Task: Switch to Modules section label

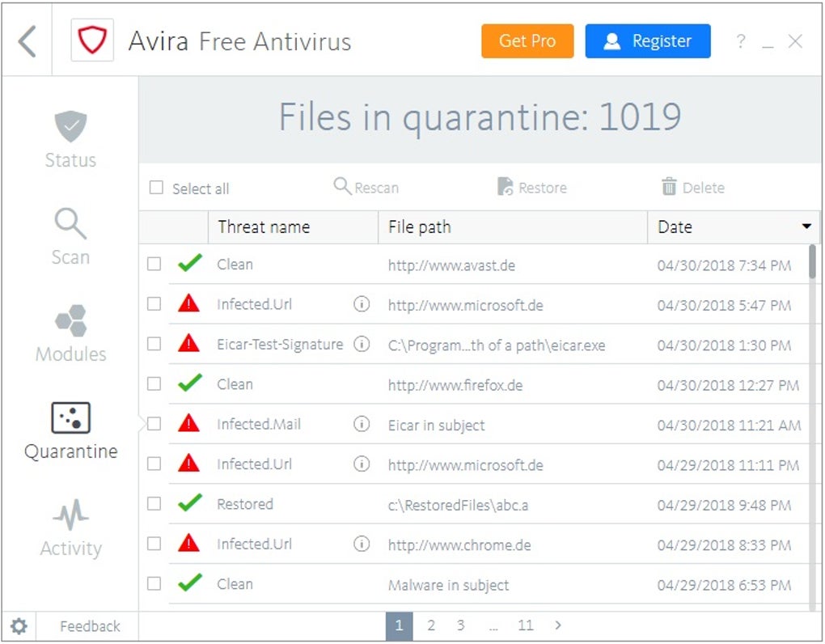Action: pos(71,354)
